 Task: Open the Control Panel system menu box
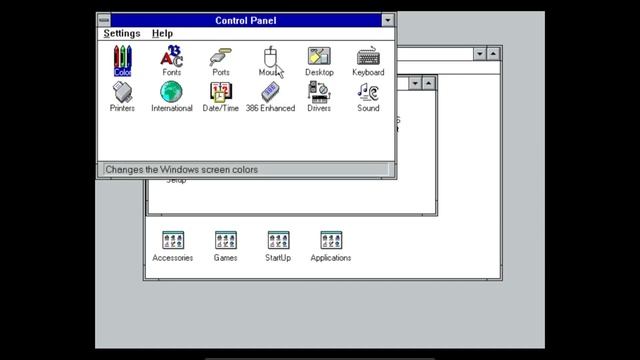[104, 20]
